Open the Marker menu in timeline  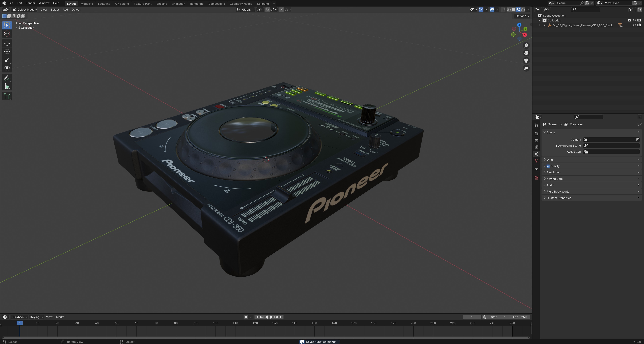(61, 317)
